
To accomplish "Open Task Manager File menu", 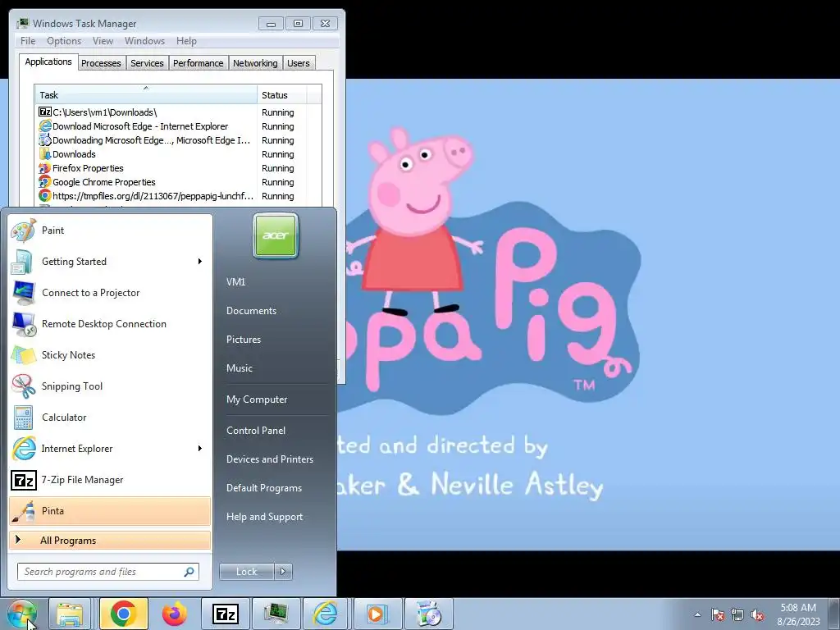I will 28,41.
